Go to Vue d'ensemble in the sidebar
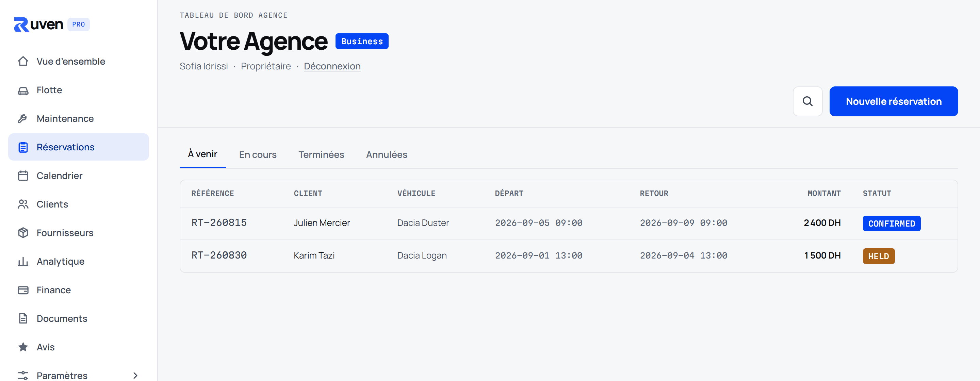Screen dimensions: 980x381 [78, 61]
